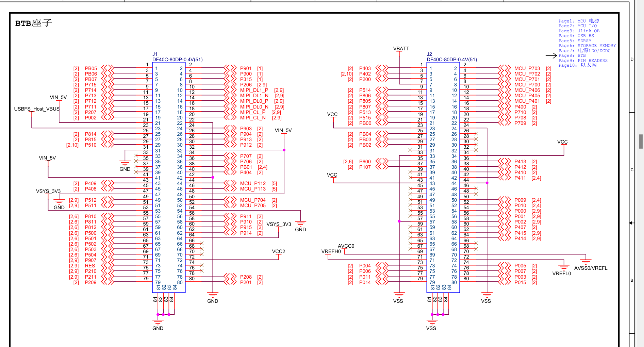The image size is (644, 347).
Task: Open Page6: STORAGE MEMORY entry
Action: click(587, 46)
